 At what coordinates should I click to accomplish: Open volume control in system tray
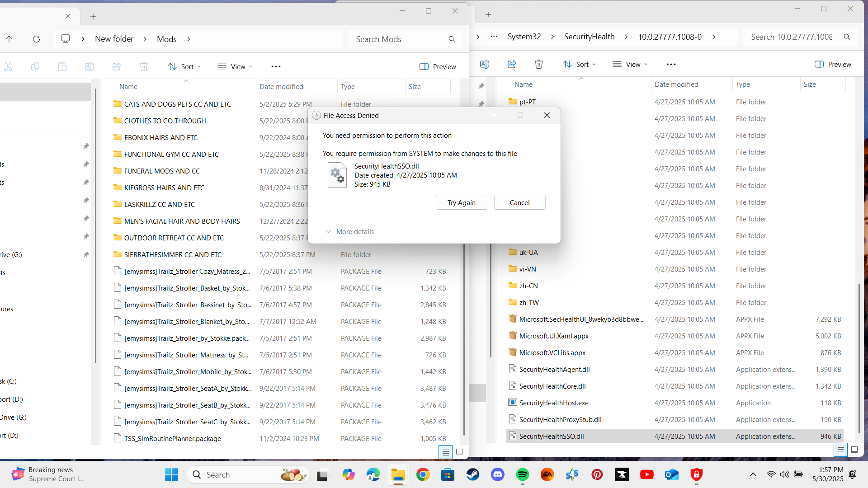coord(784,474)
